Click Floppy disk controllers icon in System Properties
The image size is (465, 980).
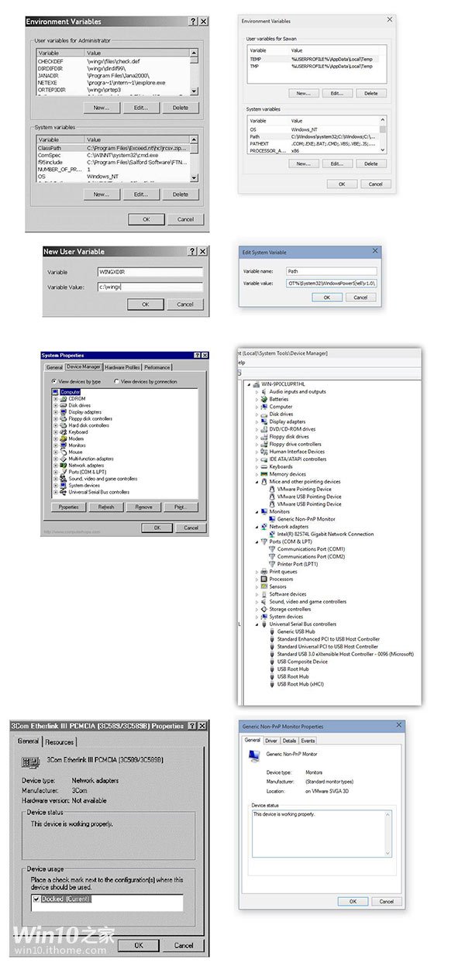(64, 418)
